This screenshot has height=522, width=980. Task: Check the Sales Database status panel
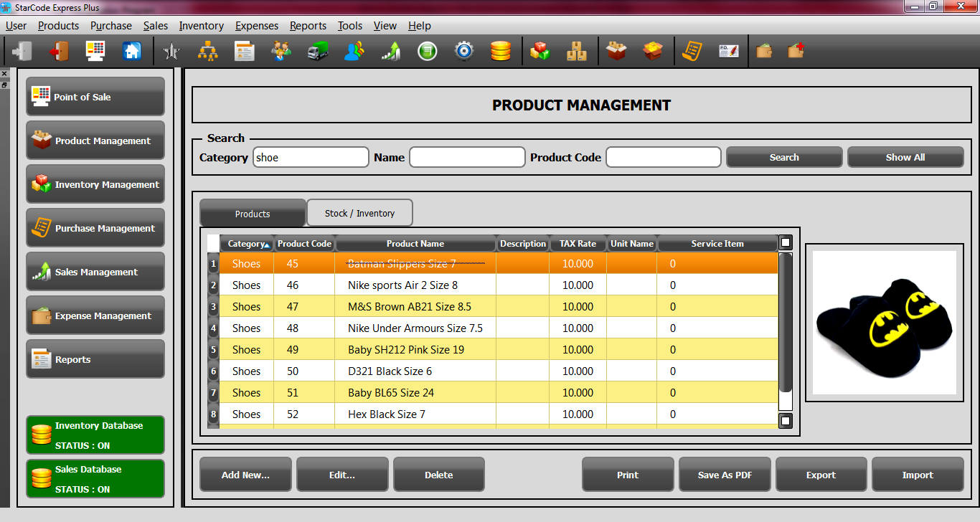point(95,478)
